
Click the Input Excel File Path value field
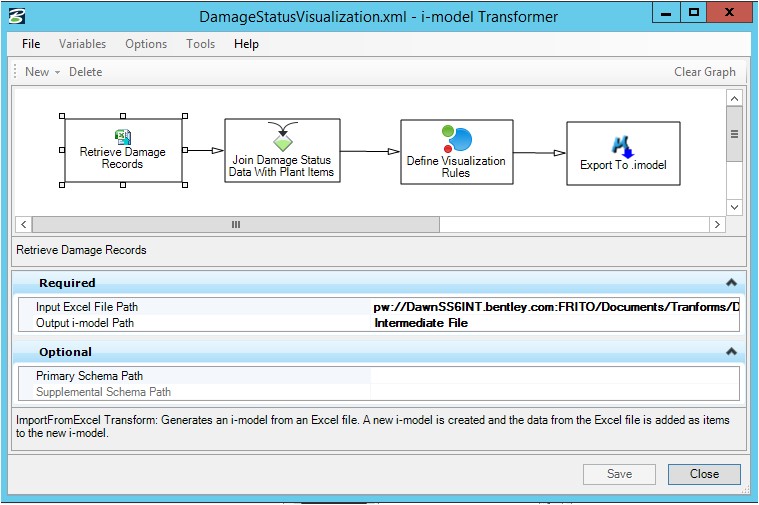pyautogui.click(x=555, y=307)
